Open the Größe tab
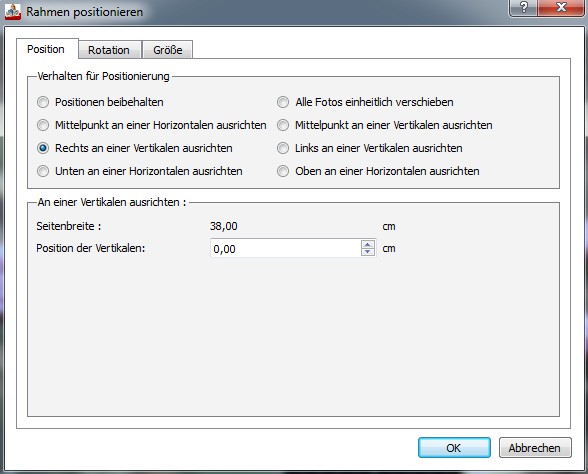This screenshot has width=588, height=474. click(168, 50)
